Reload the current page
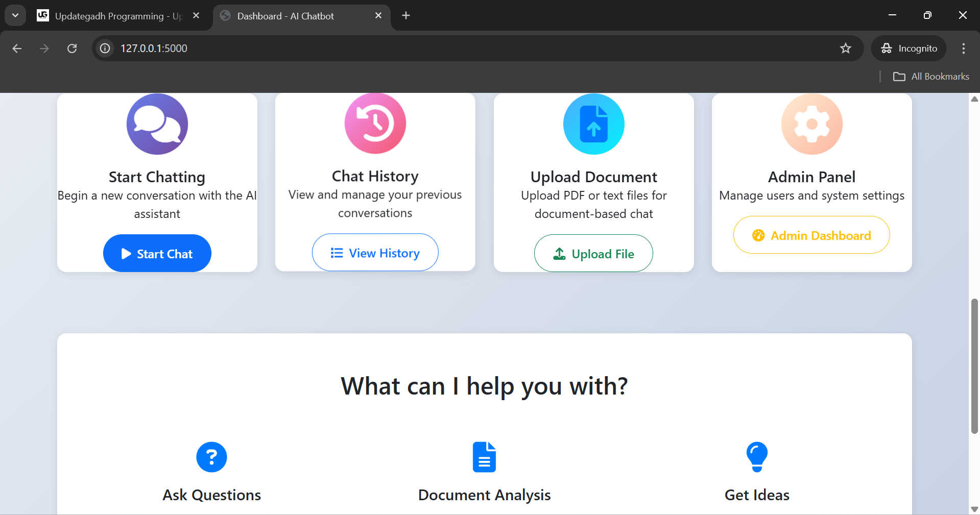This screenshot has height=515, width=980. coord(72,48)
